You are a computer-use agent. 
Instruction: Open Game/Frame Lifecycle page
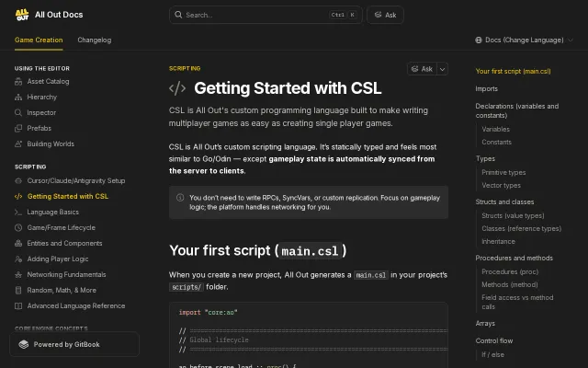point(62,227)
